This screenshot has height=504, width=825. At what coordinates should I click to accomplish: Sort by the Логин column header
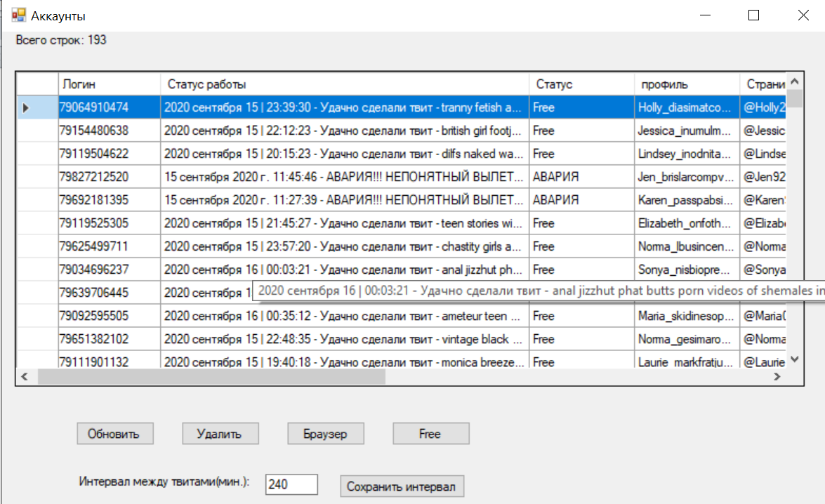coord(109,84)
